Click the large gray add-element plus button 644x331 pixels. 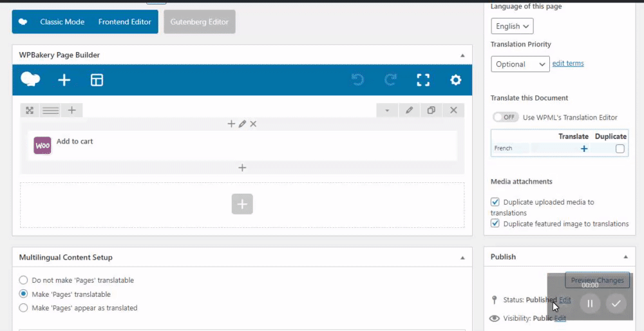pyautogui.click(x=242, y=204)
